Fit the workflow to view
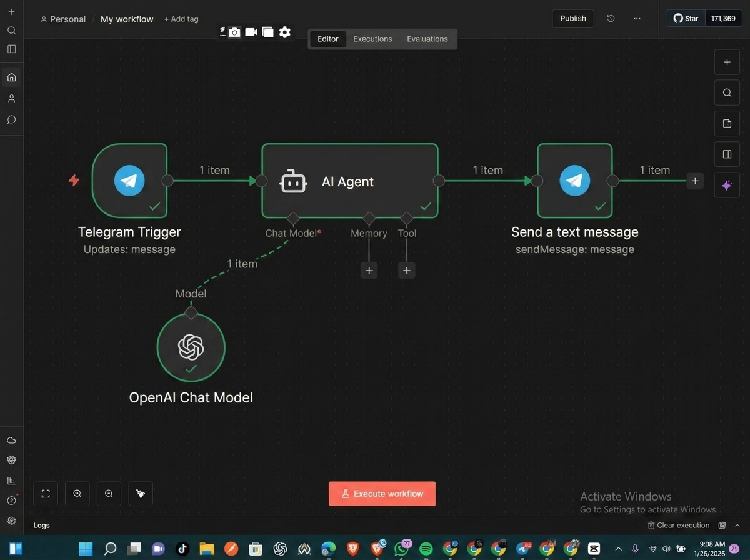Viewport: 750px width, 560px height. 46,494
